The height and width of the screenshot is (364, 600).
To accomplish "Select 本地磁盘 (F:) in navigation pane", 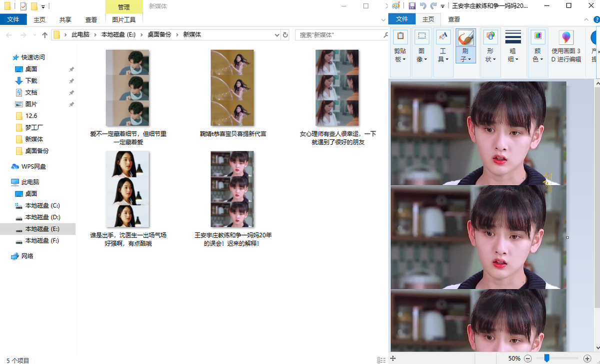I will pos(42,241).
